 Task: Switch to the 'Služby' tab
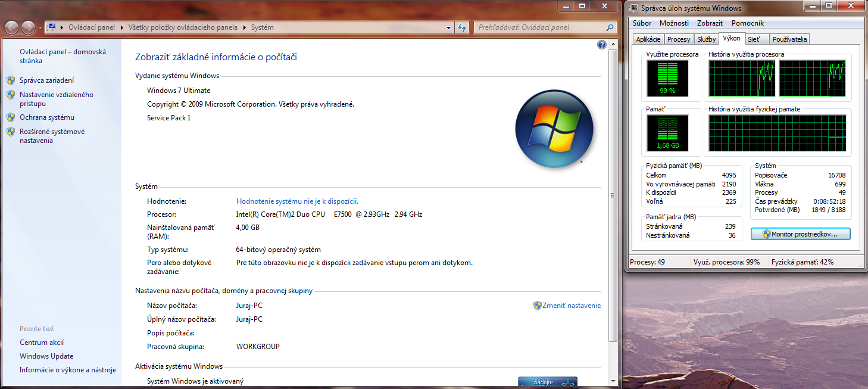(707, 39)
